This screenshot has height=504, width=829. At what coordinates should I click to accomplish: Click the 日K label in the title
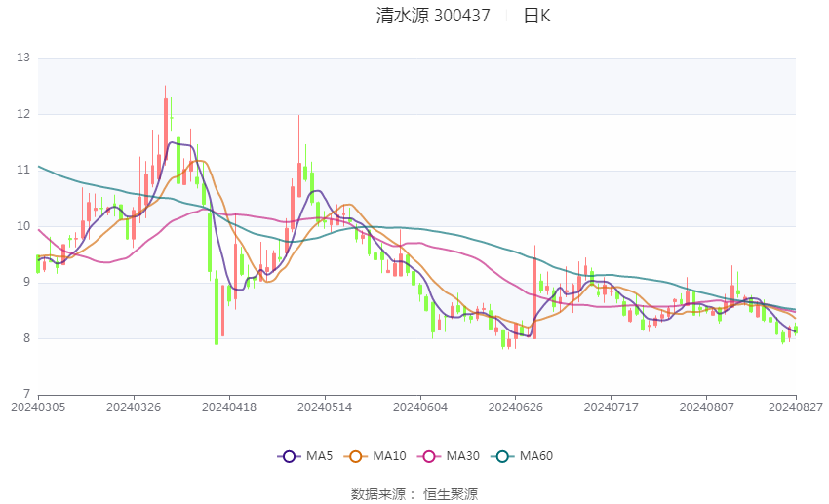536,16
